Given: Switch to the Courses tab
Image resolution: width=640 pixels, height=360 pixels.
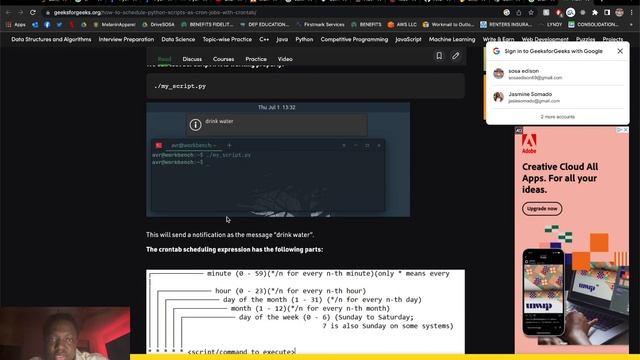Looking at the screenshot, I should click(224, 59).
